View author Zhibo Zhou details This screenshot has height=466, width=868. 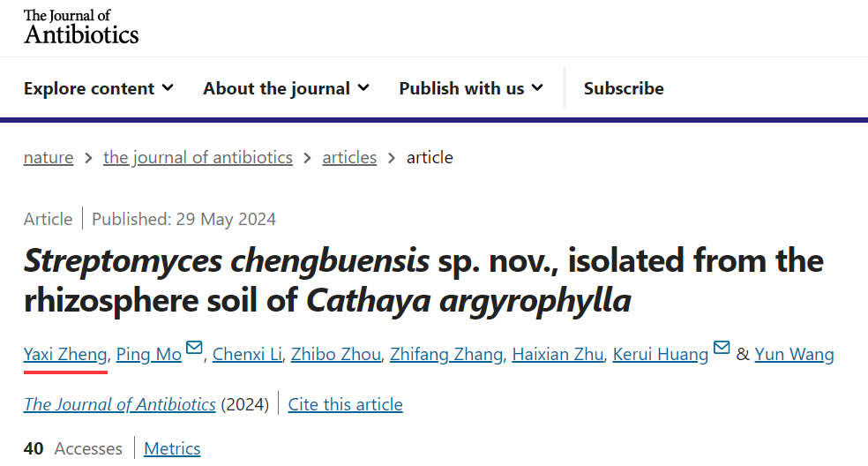pos(336,354)
